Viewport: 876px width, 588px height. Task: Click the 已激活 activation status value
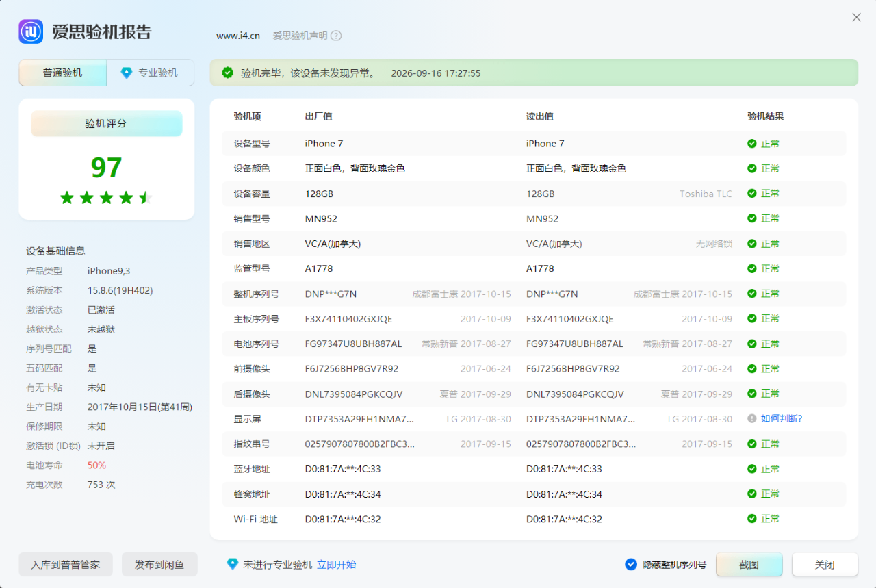point(101,309)
